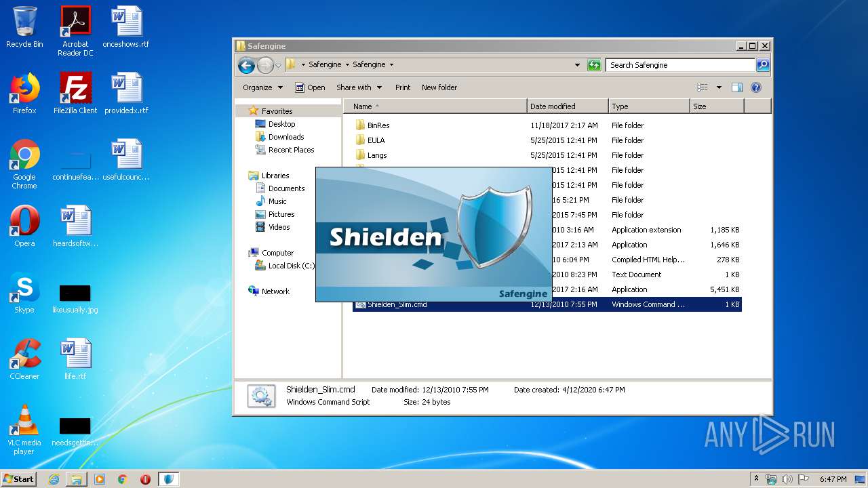This screenshot has width=868, height=488.
Task: Open VLC media player shortcut
Action: 24,430
